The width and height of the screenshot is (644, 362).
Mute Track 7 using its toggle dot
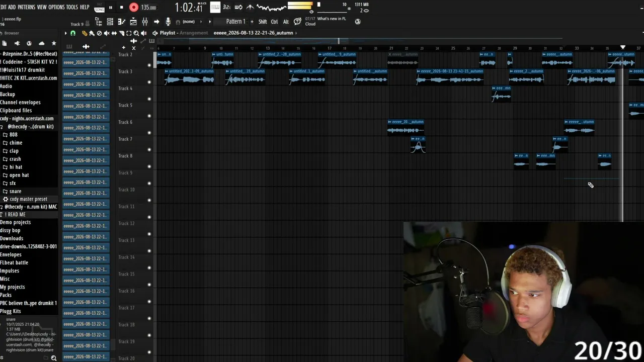click(149, 149)
